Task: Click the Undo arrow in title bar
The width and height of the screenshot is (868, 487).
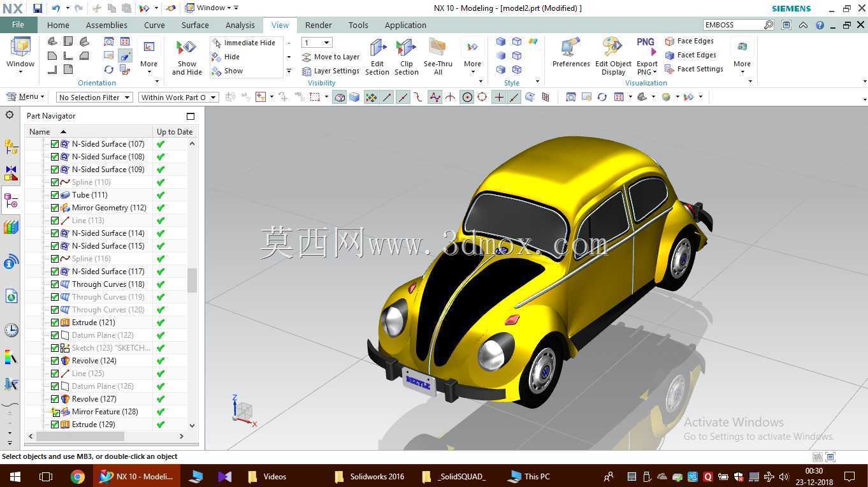Action: tap(56, 8)
